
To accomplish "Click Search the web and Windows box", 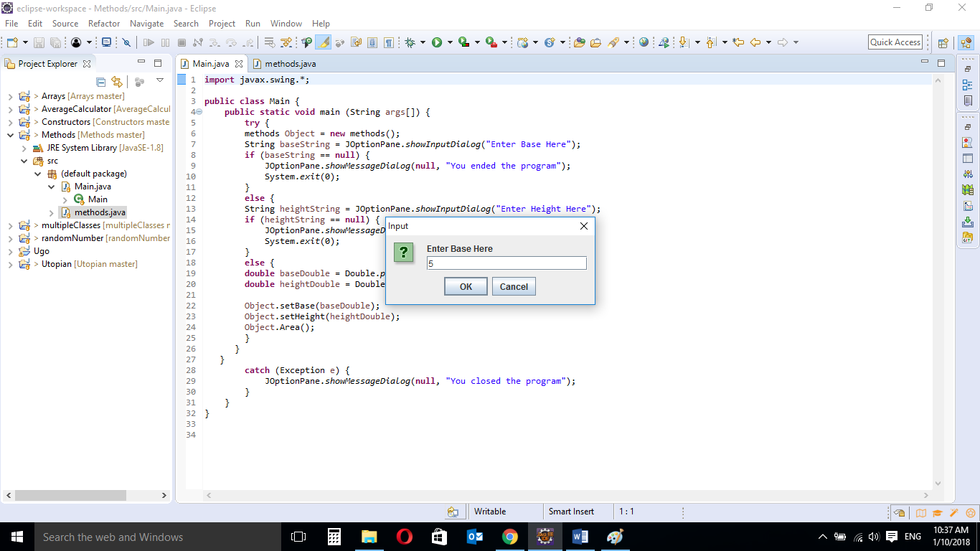I will pyautogui.click(x=156, y=537).
